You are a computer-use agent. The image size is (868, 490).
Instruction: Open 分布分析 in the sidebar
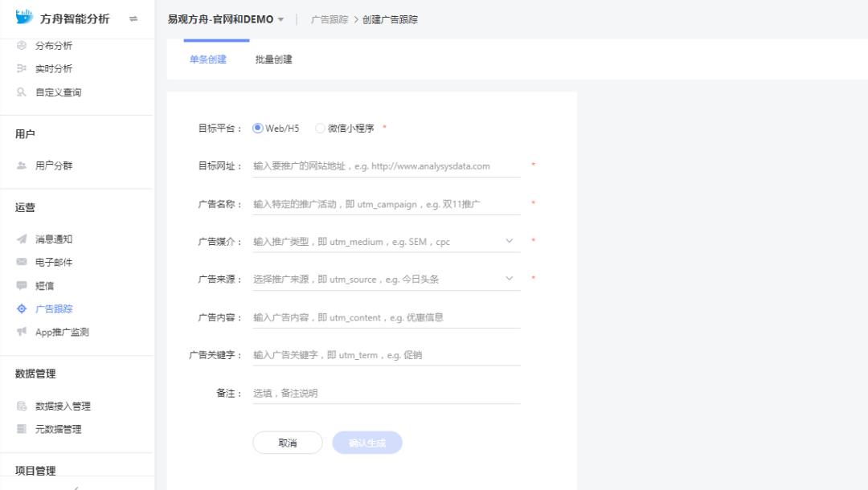click(x=54, y=45)
